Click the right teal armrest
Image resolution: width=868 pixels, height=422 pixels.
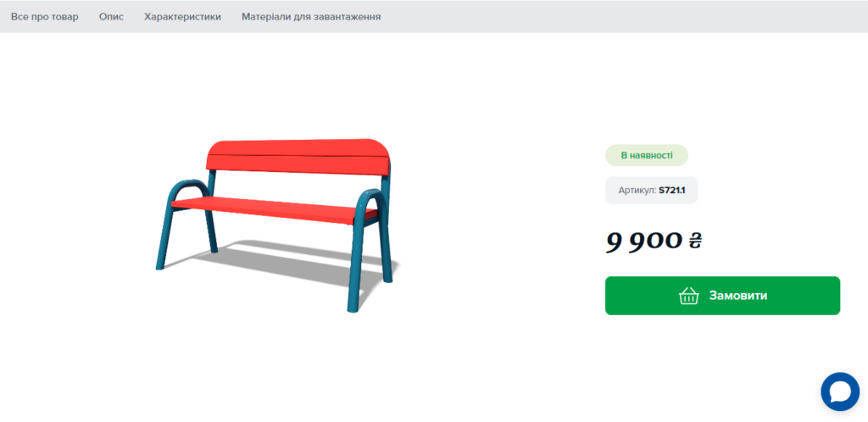click(x=370, y=202)
